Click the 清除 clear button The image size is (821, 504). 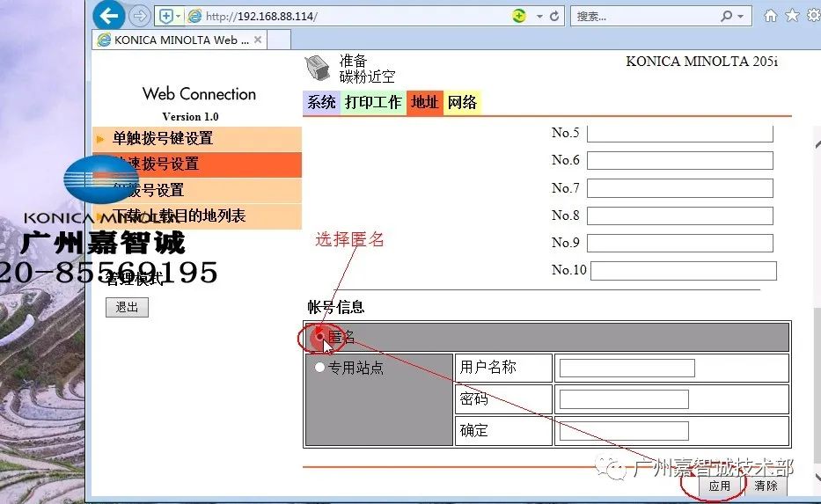pos(766,486)
